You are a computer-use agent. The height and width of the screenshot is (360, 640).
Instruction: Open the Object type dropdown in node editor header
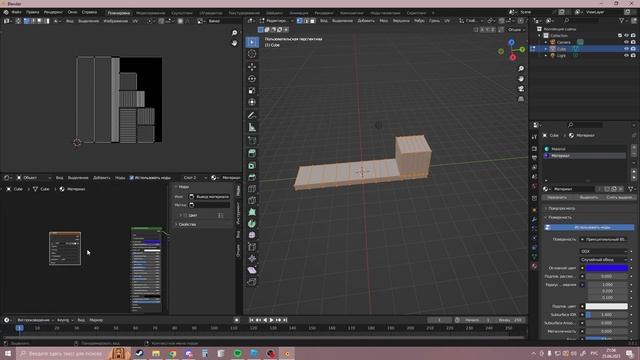pos(34,178)
